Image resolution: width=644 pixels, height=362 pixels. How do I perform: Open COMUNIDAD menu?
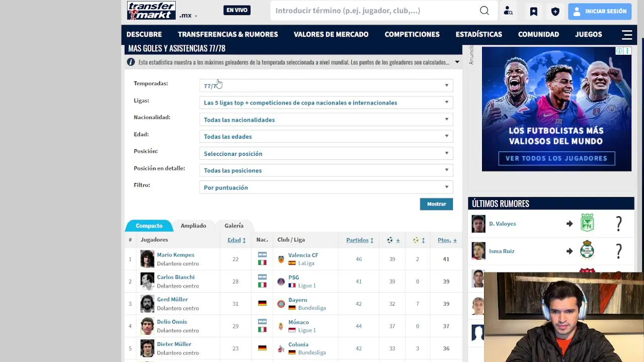(x=538, y=34)
